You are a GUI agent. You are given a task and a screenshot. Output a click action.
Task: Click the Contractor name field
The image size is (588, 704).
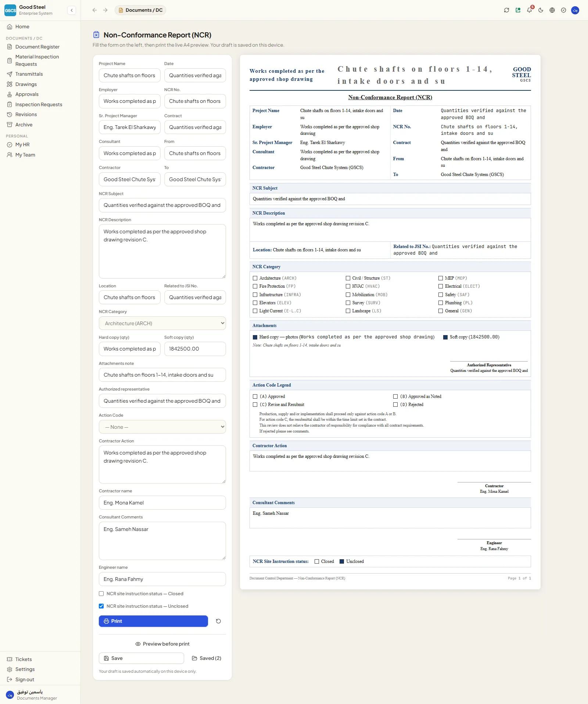coord(162,503)
